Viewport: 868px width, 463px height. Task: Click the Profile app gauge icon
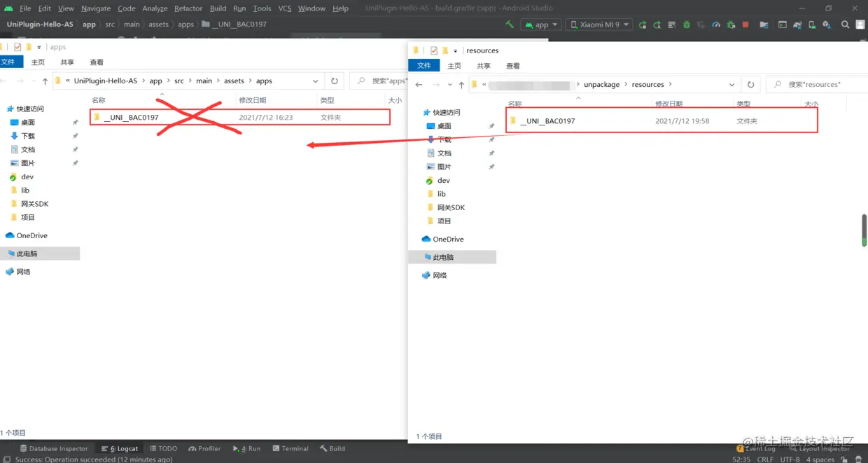click(x=716, y=25)
